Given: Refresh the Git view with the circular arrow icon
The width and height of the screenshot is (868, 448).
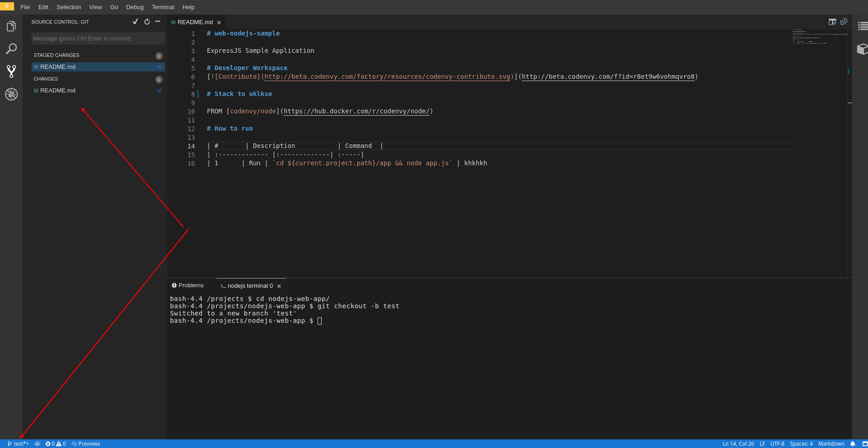Looking at the screenshot, I should (146, 21).
